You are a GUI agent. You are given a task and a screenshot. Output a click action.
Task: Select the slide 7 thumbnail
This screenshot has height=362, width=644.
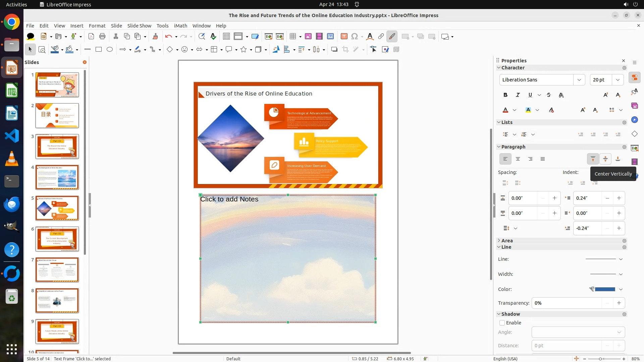57,270
